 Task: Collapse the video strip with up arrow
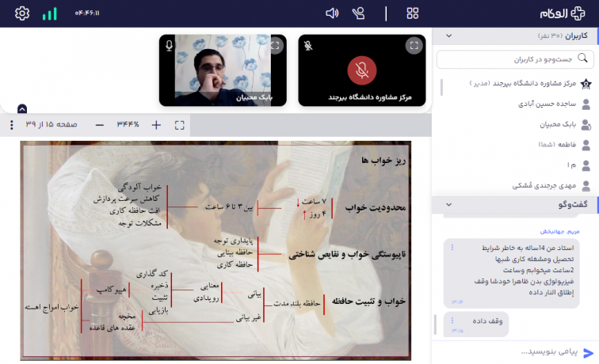coord(22,108)
